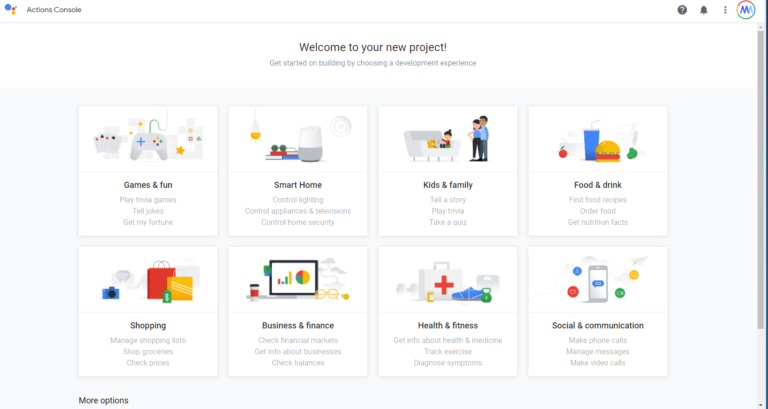The height and width of the screenshot is (409, 768).
Task: Click 'Track exercise' text
Action: (x=448, y=352)
